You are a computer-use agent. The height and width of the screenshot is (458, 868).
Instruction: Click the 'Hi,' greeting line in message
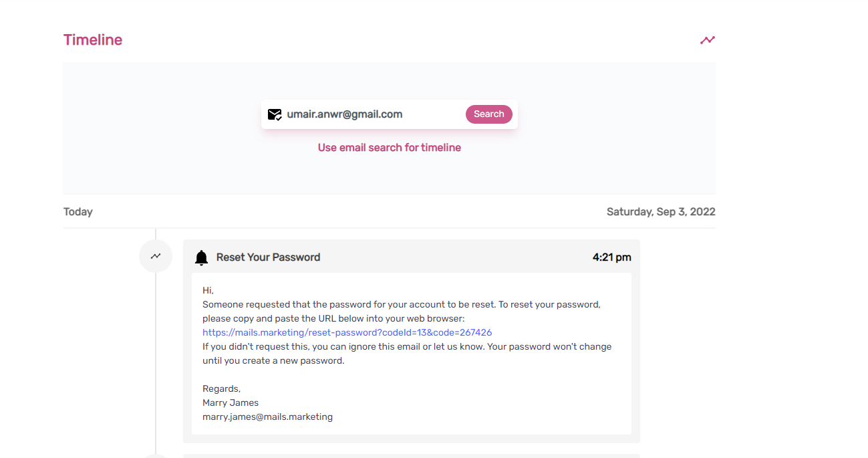coord(208,290)
